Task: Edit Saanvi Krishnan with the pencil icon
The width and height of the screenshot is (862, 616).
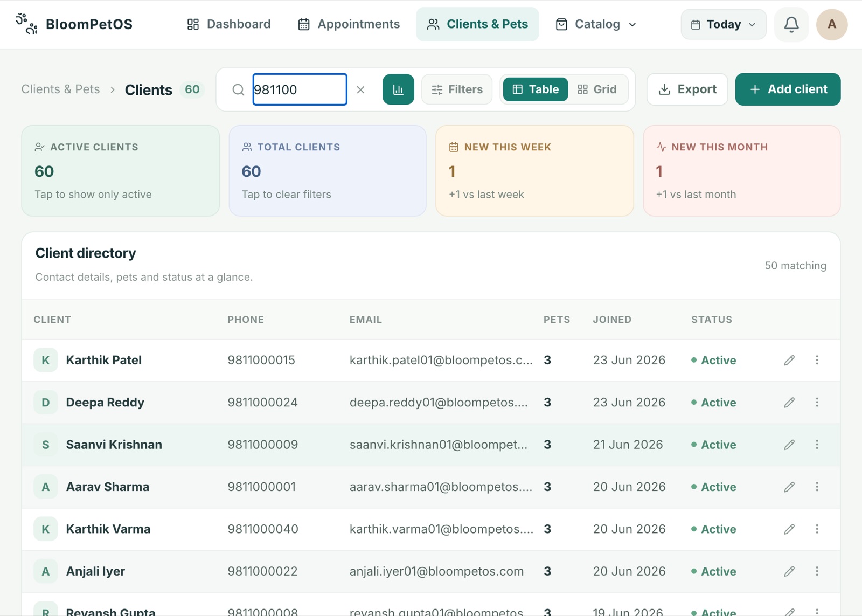Action: point(789,445)
